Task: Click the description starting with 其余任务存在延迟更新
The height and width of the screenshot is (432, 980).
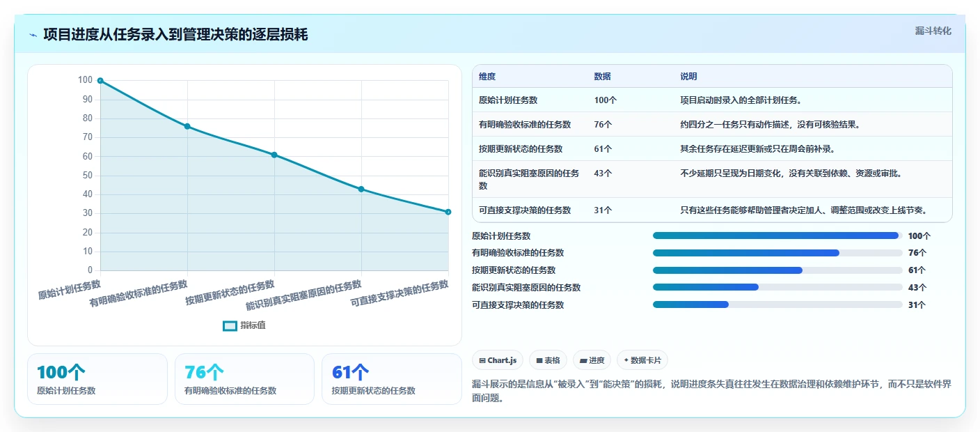Action: click(758, 149)
